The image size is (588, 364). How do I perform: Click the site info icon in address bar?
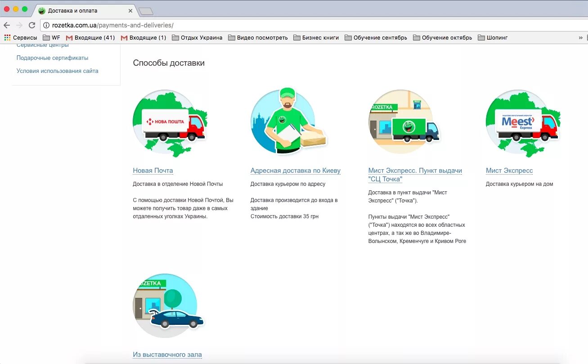pos(46,25)
